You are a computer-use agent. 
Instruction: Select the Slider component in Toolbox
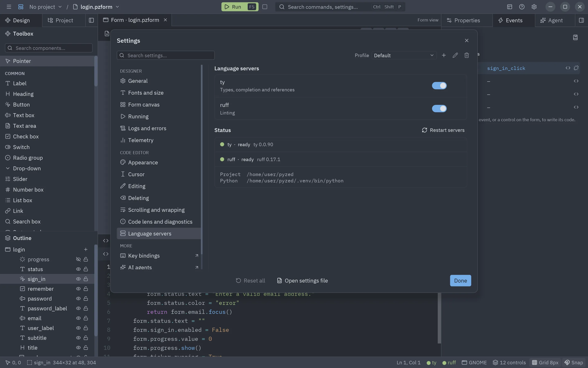pyautogui.click(x=47, y=179)
